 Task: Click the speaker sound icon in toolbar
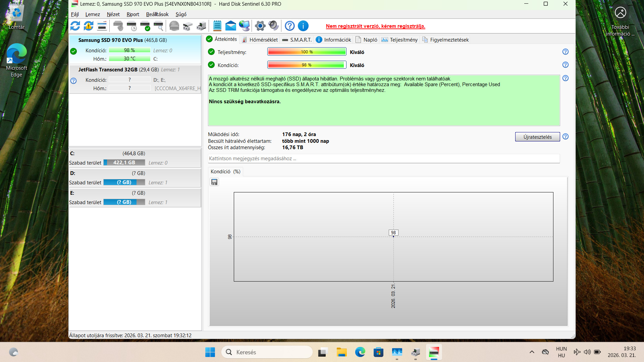[273, 26]
